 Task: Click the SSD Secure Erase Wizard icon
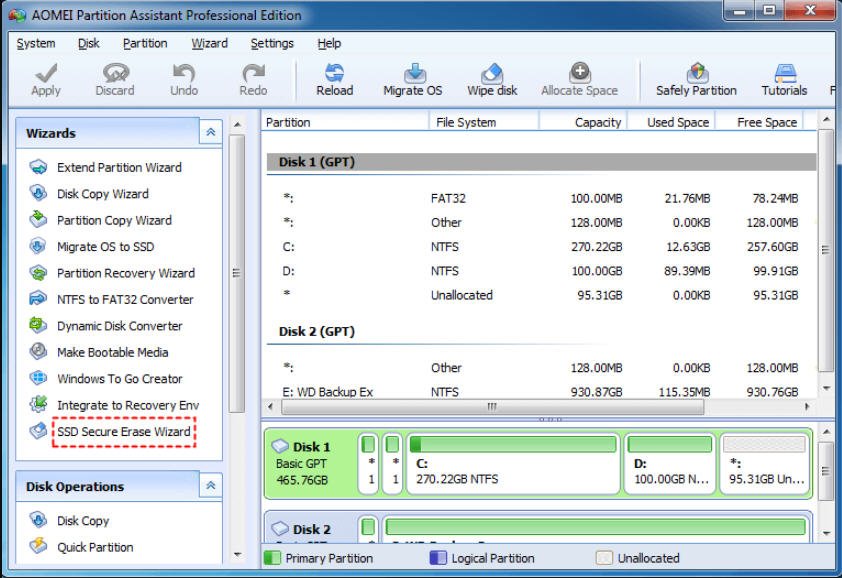38,431
